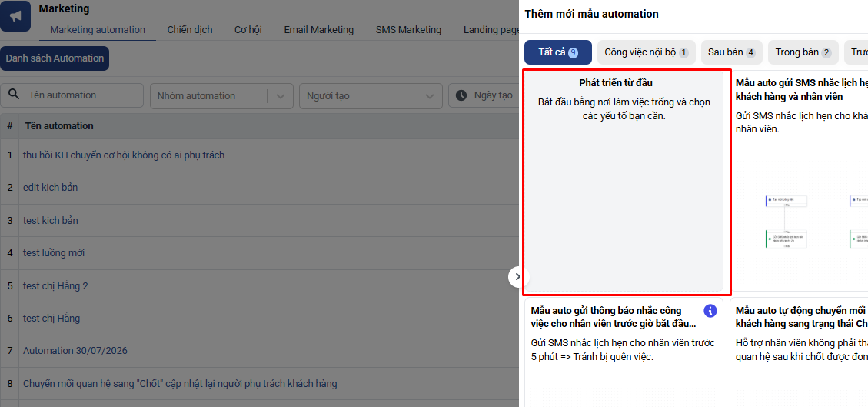Viewport: 868px width, 407px height.
Task: Choose the Trong bán template filter
Action: coord(803,52)
